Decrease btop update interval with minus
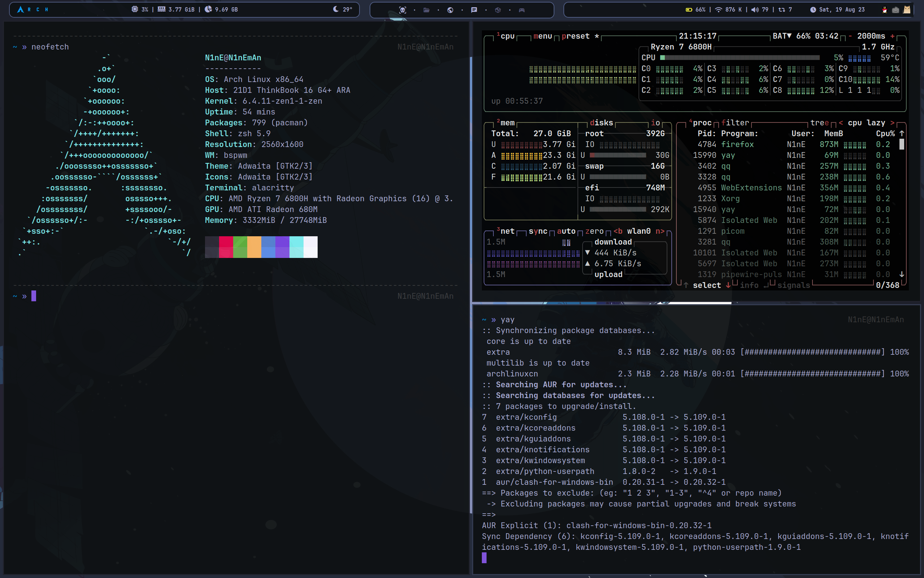The image size is (924, 578). pyautogui.click(x=850, y=36)
